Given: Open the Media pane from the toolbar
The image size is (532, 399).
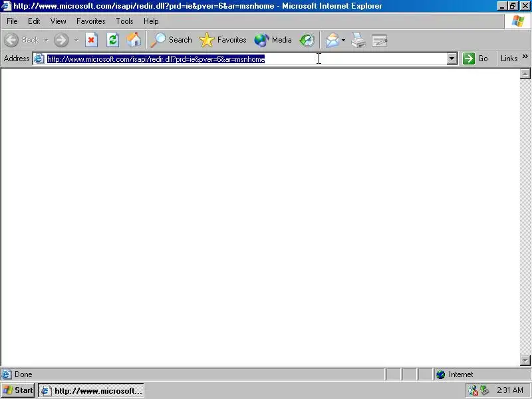Looking at the screenshot, I should click(x=273, y=40).
